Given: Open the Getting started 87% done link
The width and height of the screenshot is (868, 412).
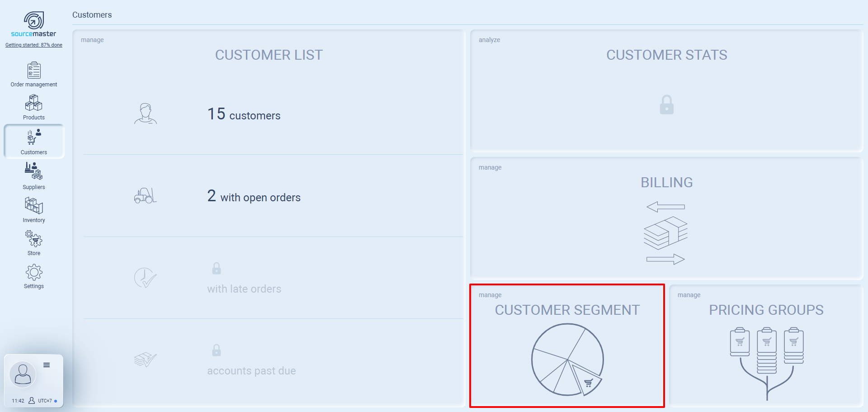Looking at the screenshot, I should click(34, 45).
